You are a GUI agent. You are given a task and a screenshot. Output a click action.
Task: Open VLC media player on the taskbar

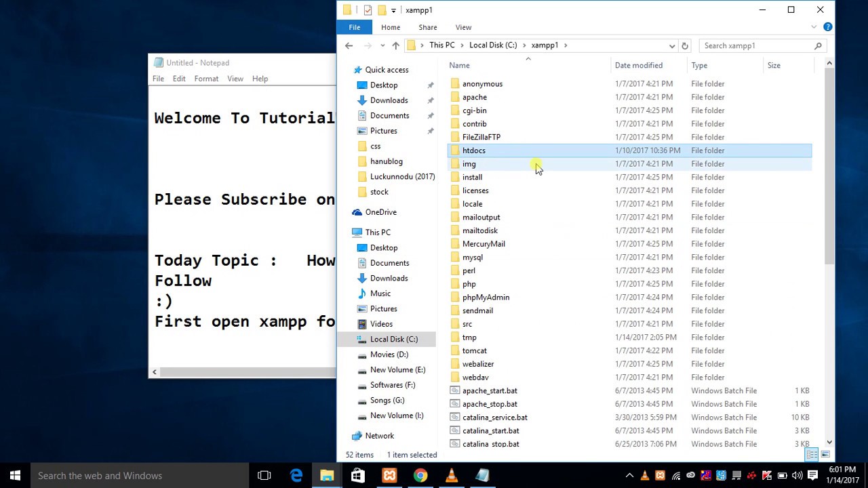452,476
